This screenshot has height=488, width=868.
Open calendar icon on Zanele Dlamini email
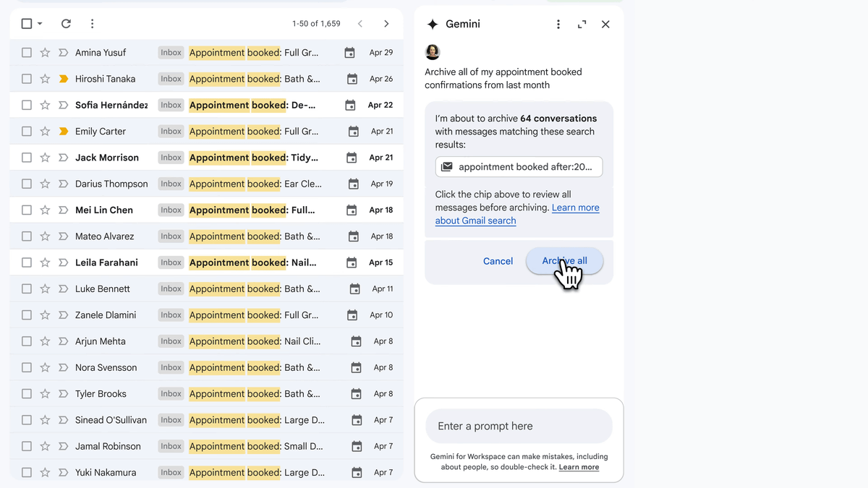[352, 315]
